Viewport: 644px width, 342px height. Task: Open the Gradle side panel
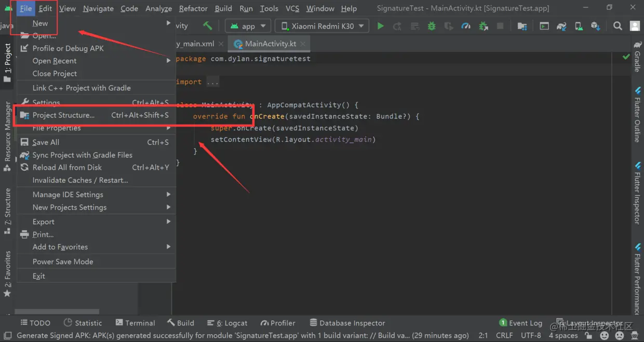click(637, 56)
